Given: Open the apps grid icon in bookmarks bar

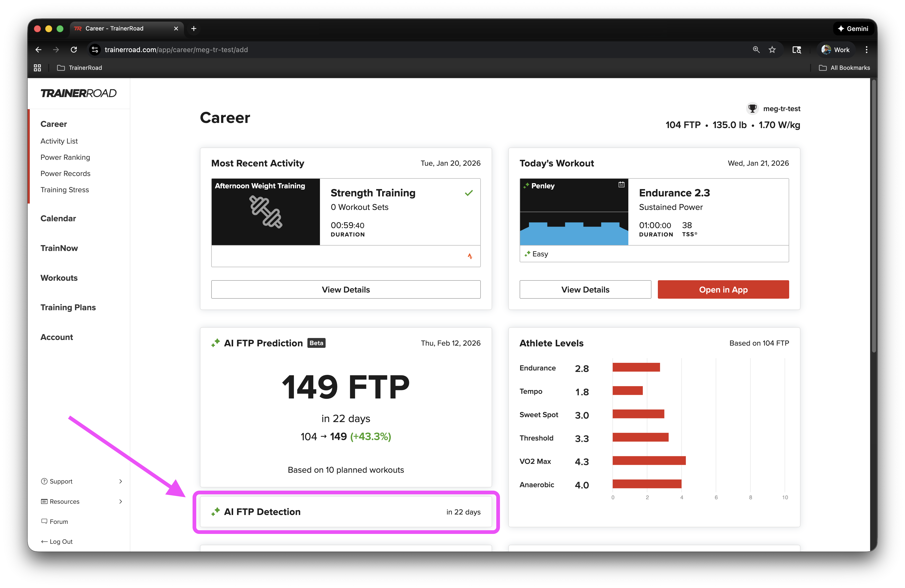Looking at the screenshot, I should click(37, 68).
